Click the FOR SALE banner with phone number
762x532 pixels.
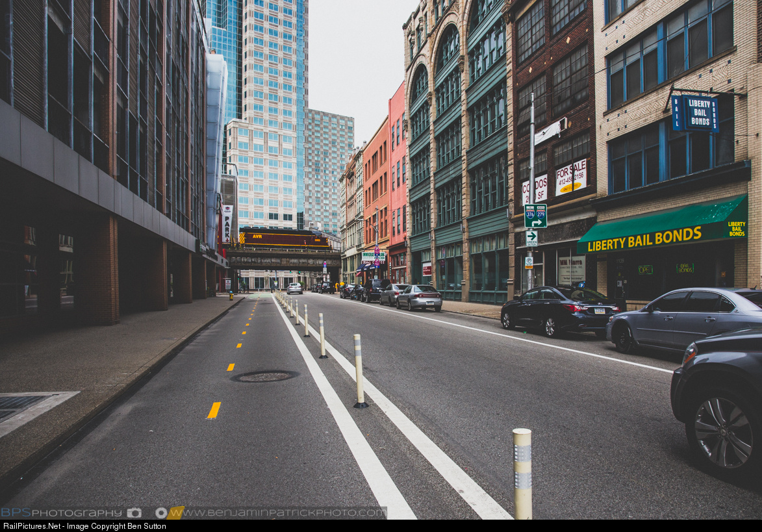pyautogui.click(x=571, y=177)
